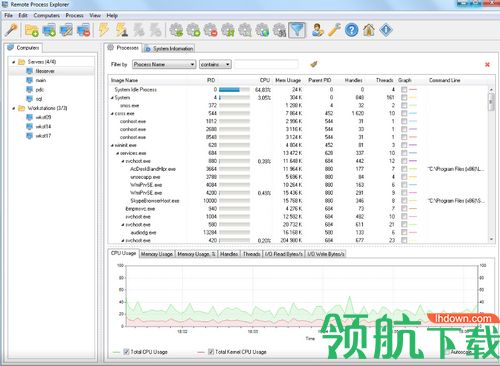This screenshot has height=366, width=500.
Task: Toggle Graph checkbox for csrss.exe row
Action: [x=404, y=113]
